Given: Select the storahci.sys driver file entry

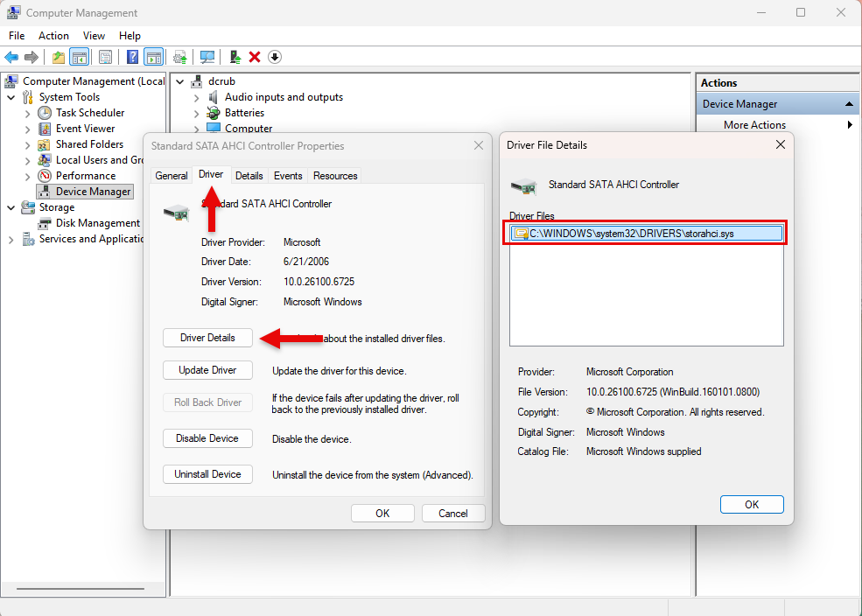Looking at the screenshot, I should tap(646, 234).
